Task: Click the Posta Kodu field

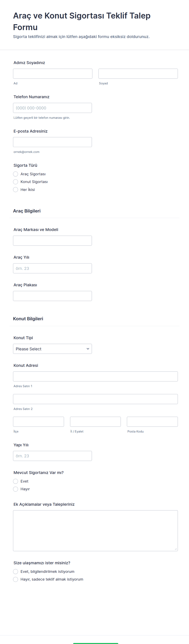Action: 152,422
